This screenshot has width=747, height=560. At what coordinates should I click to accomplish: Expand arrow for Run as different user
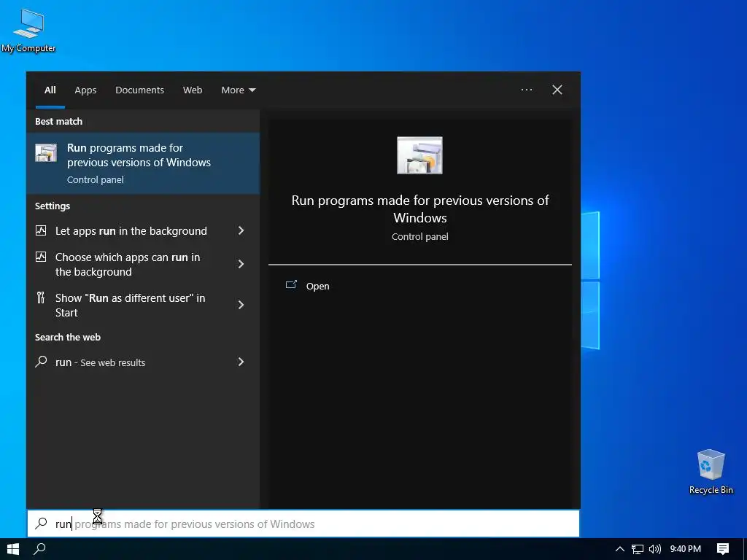241,306
